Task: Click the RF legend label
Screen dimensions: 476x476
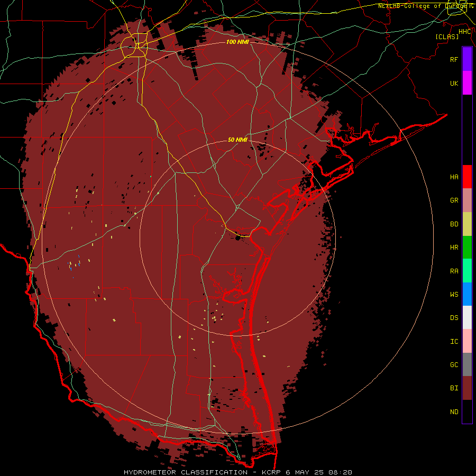Action: point(454,59)
